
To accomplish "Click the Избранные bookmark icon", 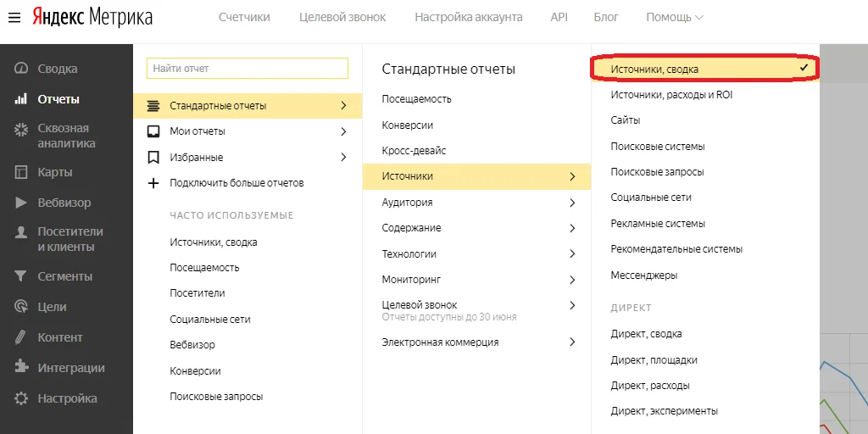I will tap(153, 157).
